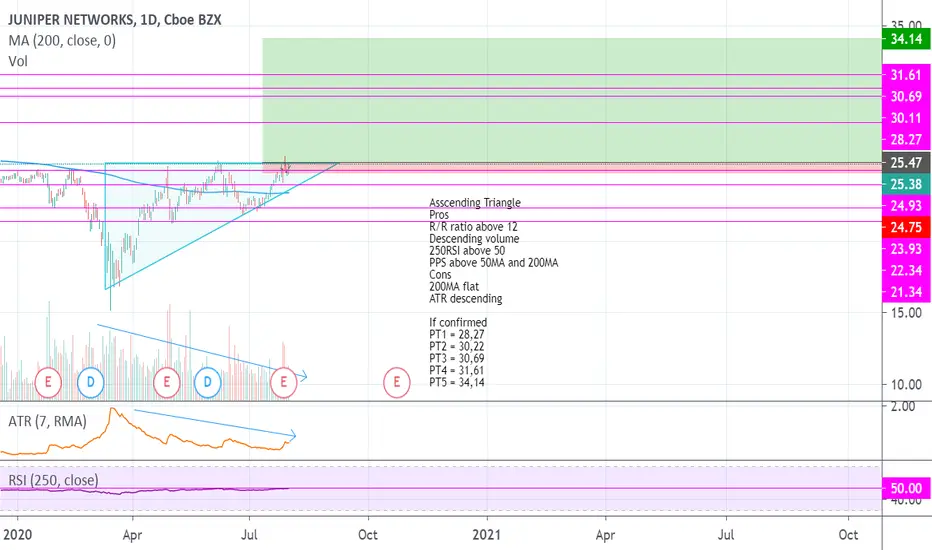Select the 23.93 price level label
932x550 pixels.
[906, 249]
